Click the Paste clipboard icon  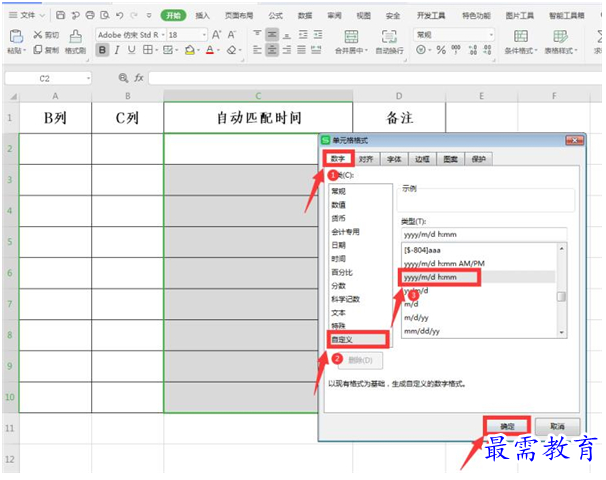point(16,36)
